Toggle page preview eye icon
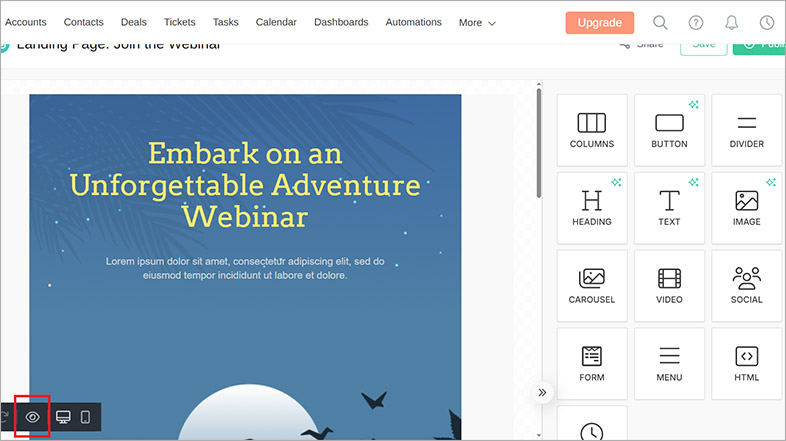This screenshot has width=786, height=441. pos(33,417)
